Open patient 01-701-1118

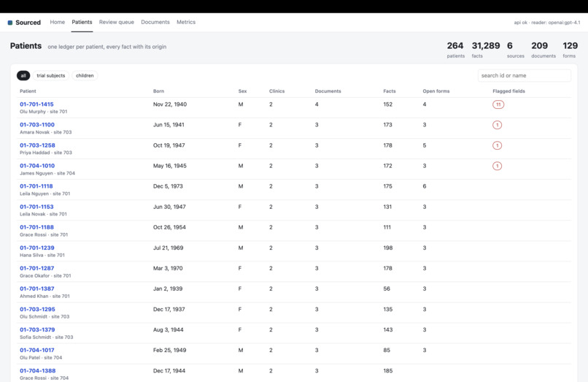[x=36, y=186]
